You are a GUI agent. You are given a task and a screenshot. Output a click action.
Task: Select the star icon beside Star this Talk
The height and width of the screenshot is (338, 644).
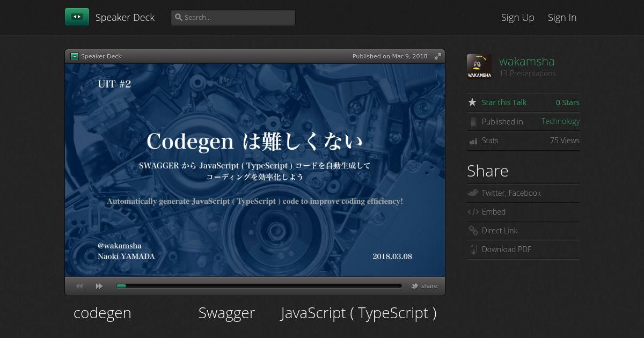[x=472, y=102]
